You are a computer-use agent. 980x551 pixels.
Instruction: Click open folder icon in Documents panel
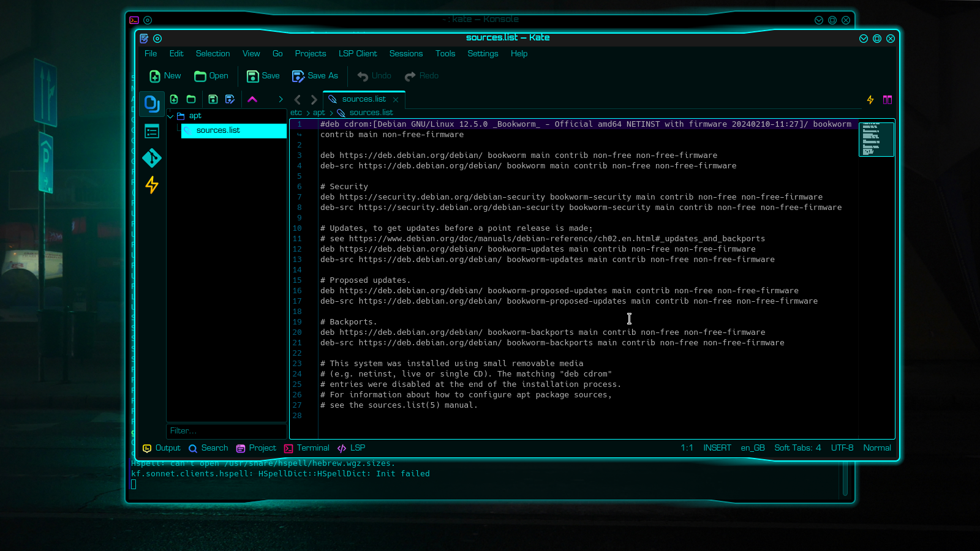click(x=191, y=99)
